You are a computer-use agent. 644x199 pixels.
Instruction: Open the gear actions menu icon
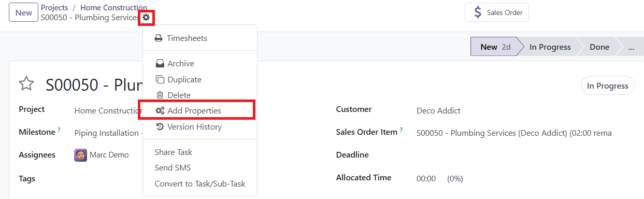coord(146,18)
